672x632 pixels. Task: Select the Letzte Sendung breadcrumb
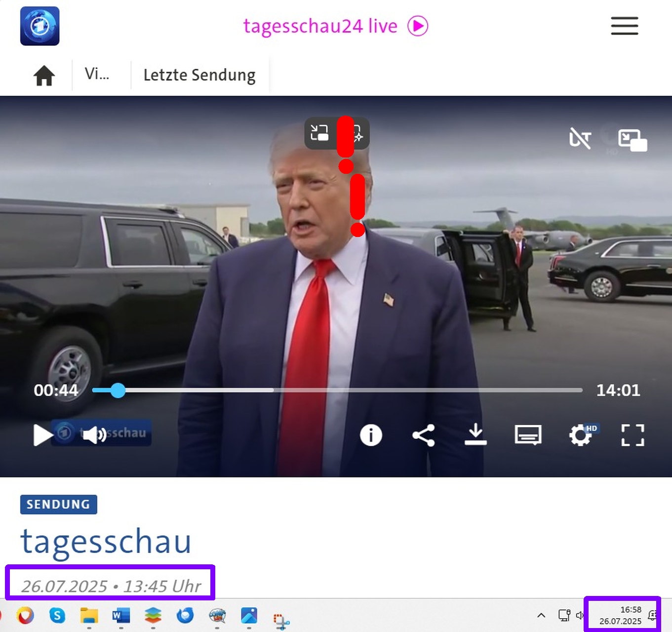click(199, 75)
